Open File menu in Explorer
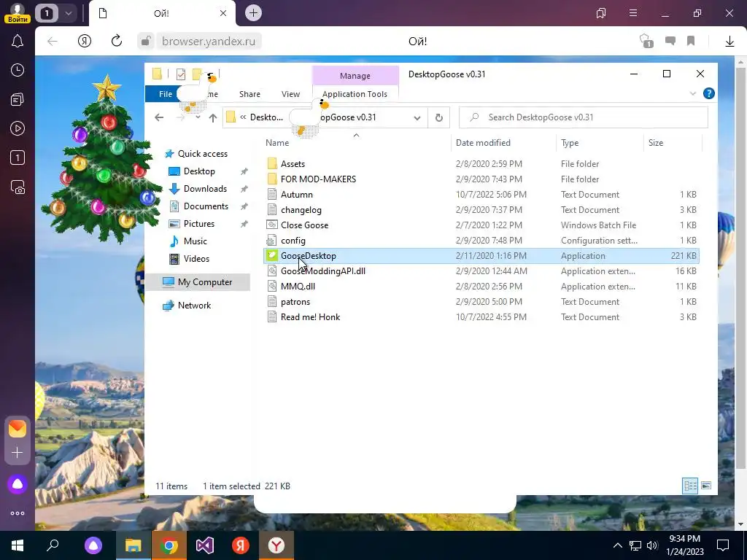This screenshot has height=560, width=747. coord(166,94)
